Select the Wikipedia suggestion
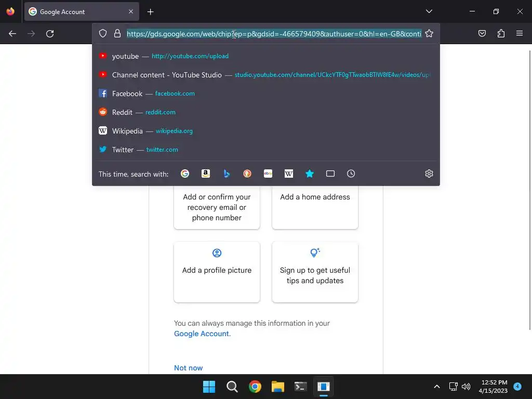 point(266,130)
